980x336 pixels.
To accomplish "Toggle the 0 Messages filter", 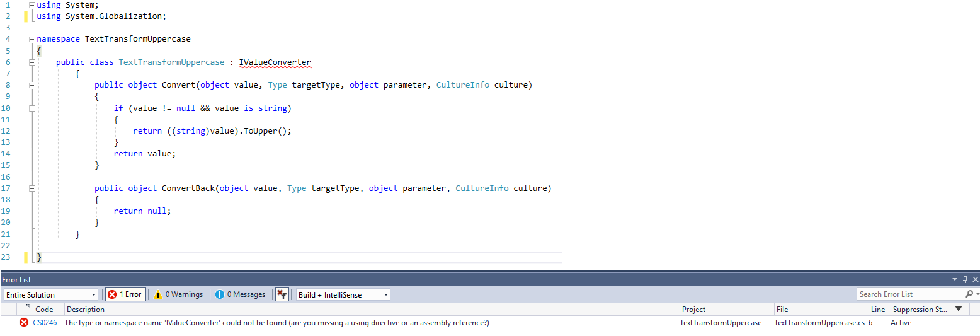I will point(240,294).
